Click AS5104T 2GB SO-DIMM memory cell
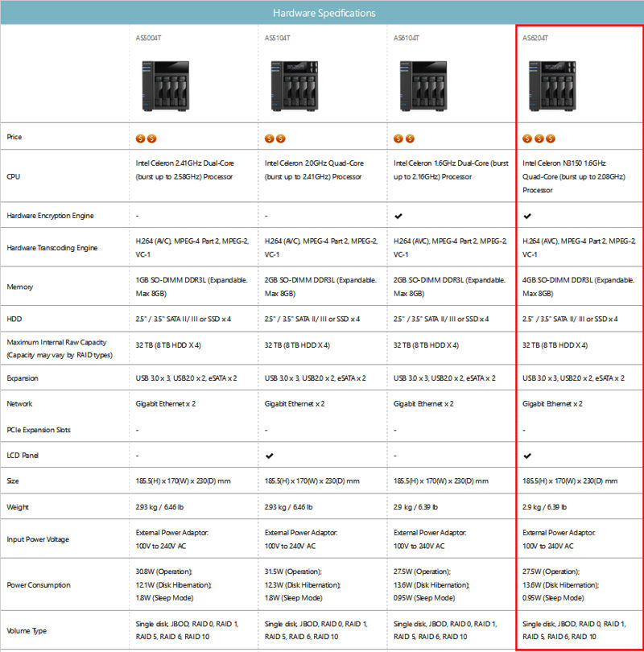The width and height of the screenshot is (644, 652). click(320, 287)
